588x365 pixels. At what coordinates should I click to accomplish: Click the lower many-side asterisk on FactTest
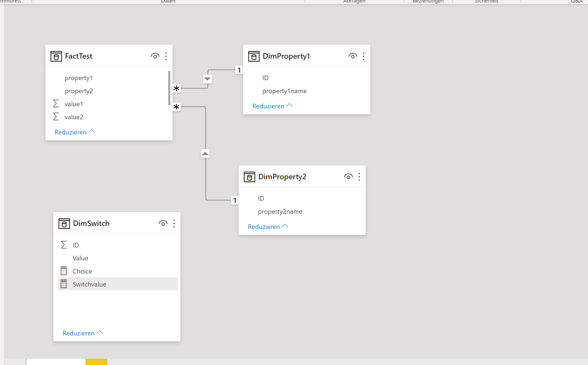tap(176, 107)
